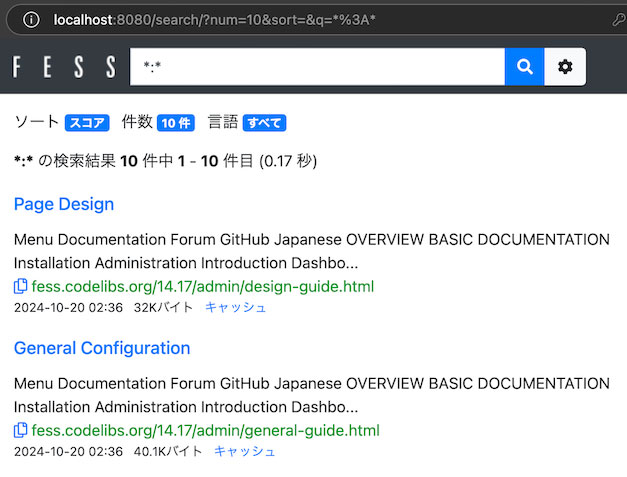The height and width of the screenshot is (477, 627).
Task: Click the General Configuration result snippet text
Action: [312, 395]
